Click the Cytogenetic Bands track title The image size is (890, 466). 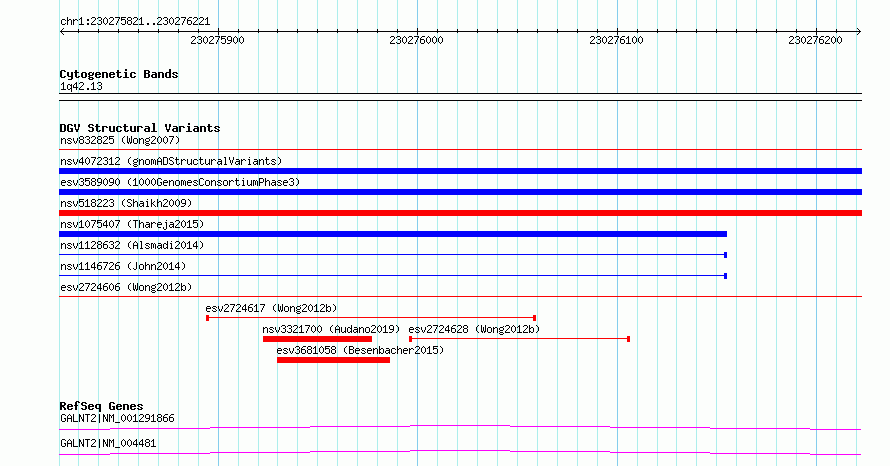(119, 74)
